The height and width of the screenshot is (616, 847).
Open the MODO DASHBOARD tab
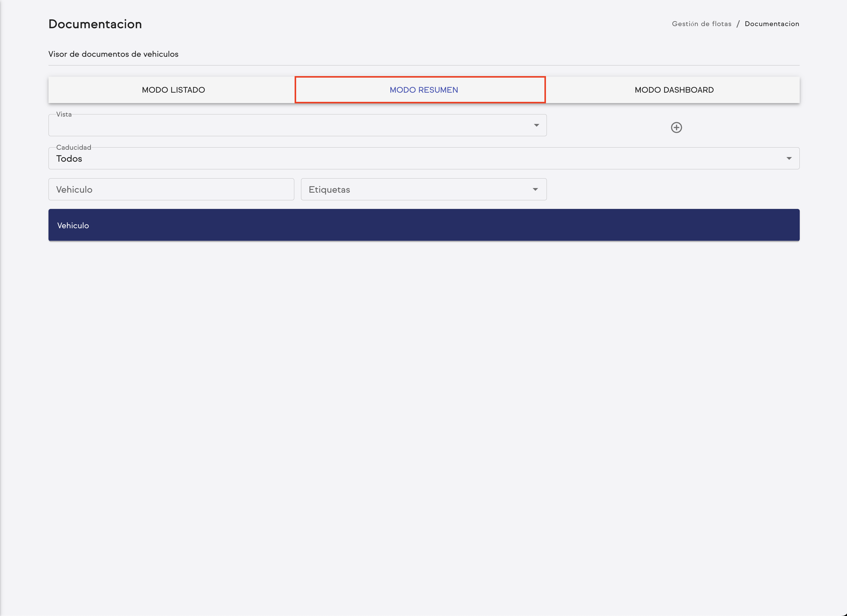[674, 90]
